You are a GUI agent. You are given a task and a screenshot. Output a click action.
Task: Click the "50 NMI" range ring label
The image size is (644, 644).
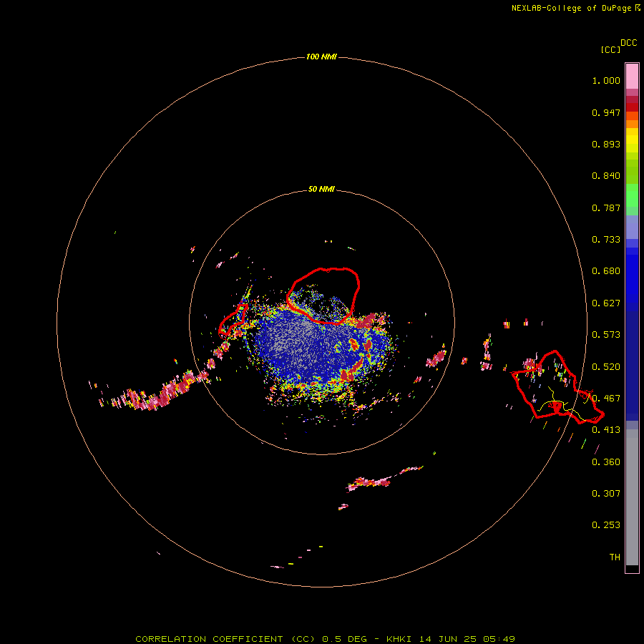[x=321, y=189]
